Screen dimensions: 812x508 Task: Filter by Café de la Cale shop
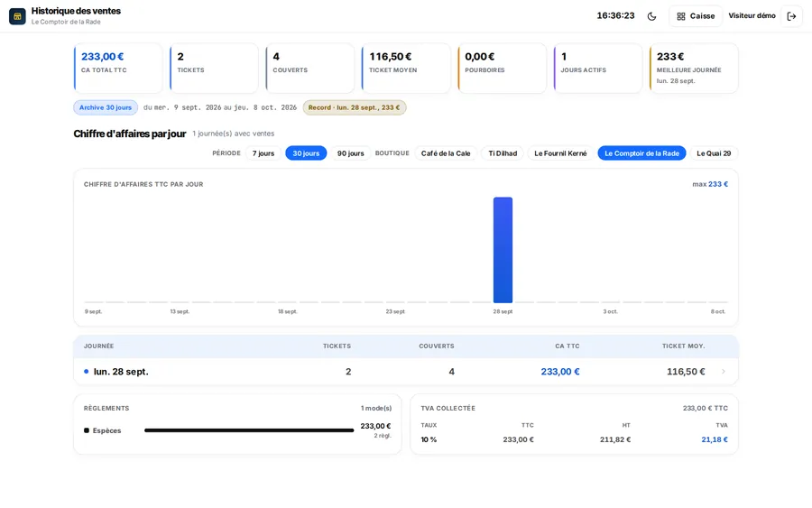[446, 153]
